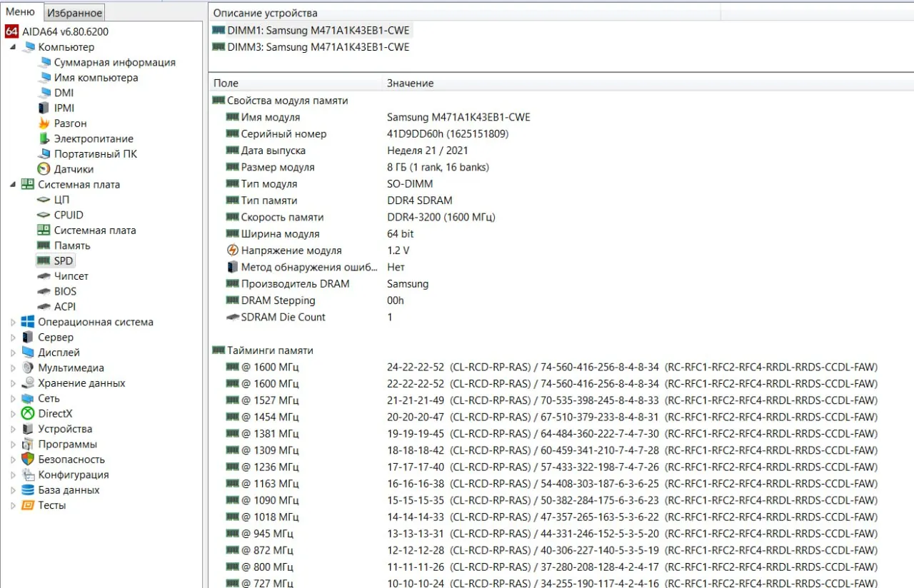Click the ЦП processor icon
Screen dimensions: 914x588
coord(44,200)
